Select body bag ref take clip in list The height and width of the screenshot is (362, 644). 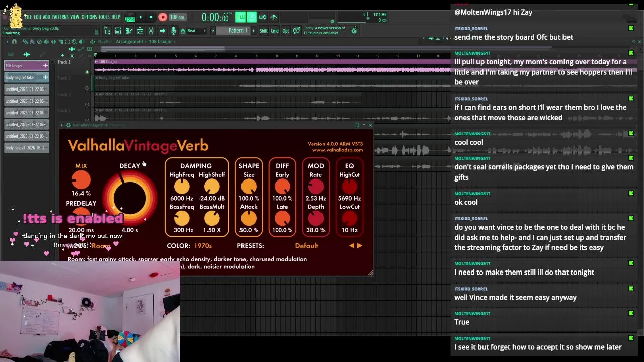tap(27, 77)
